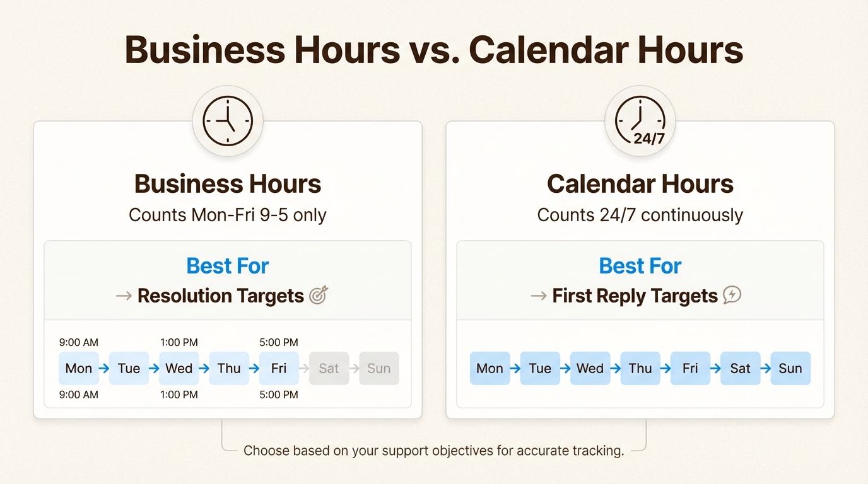Click the chat bubble icon beside First Reply Targets
Screen dimensions: 868x484
click(732, 295)
